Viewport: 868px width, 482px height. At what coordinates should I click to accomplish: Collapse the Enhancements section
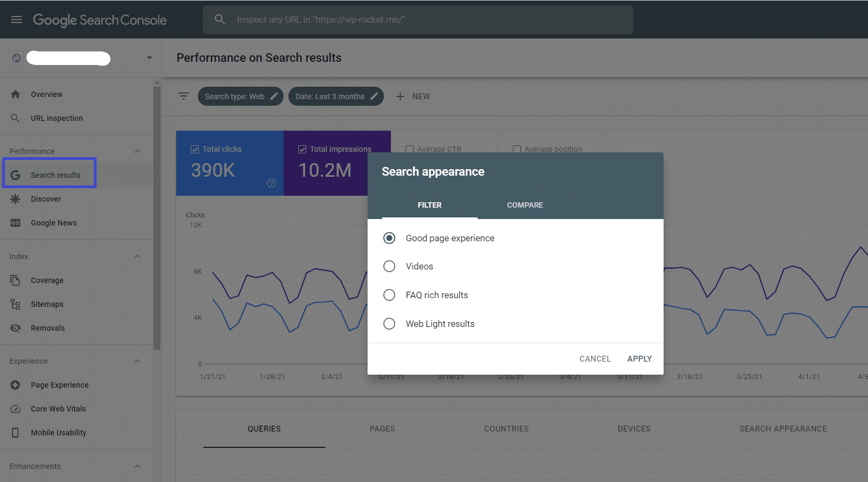[x=138, y=466]
